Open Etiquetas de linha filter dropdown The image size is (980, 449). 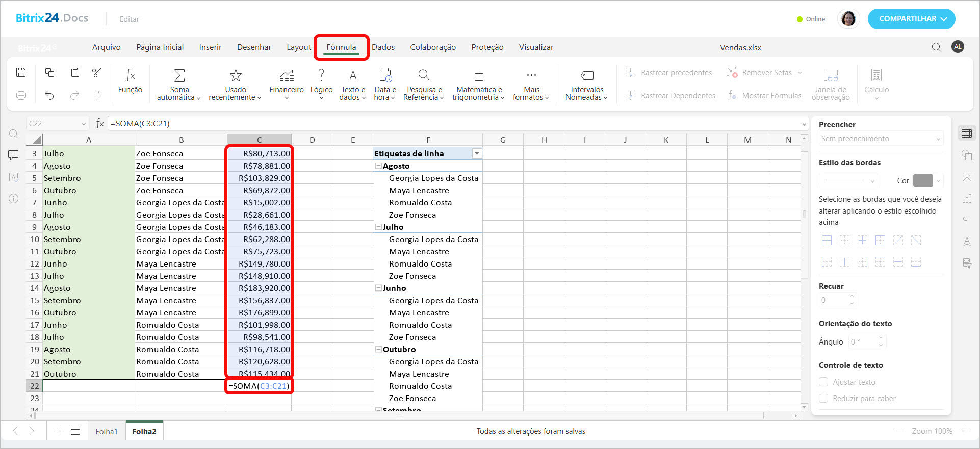click(477, 153)
